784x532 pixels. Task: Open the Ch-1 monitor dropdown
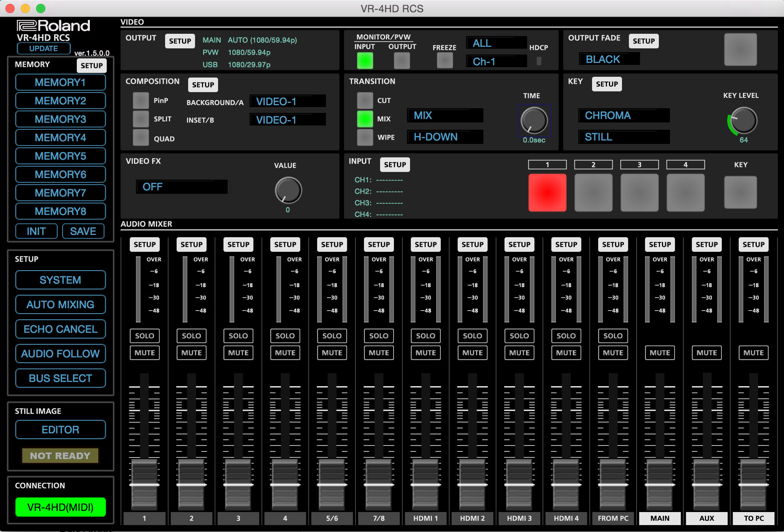tap(496, 61)
